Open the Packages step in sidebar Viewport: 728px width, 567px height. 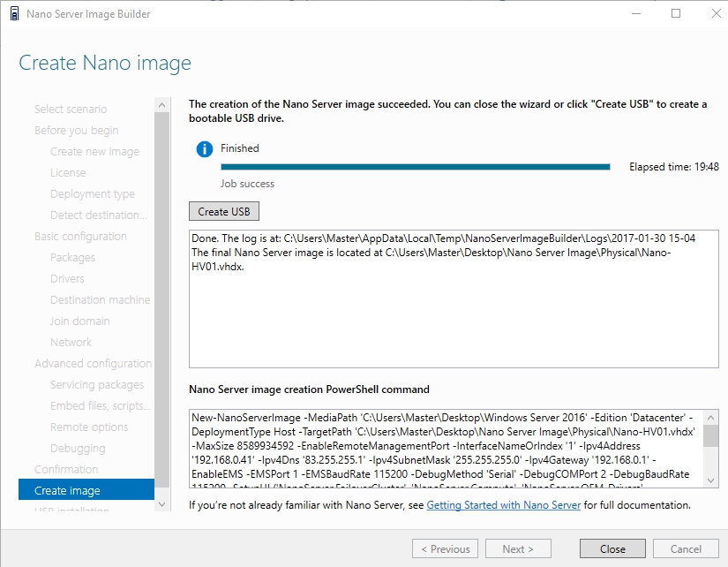click(72, 257)
